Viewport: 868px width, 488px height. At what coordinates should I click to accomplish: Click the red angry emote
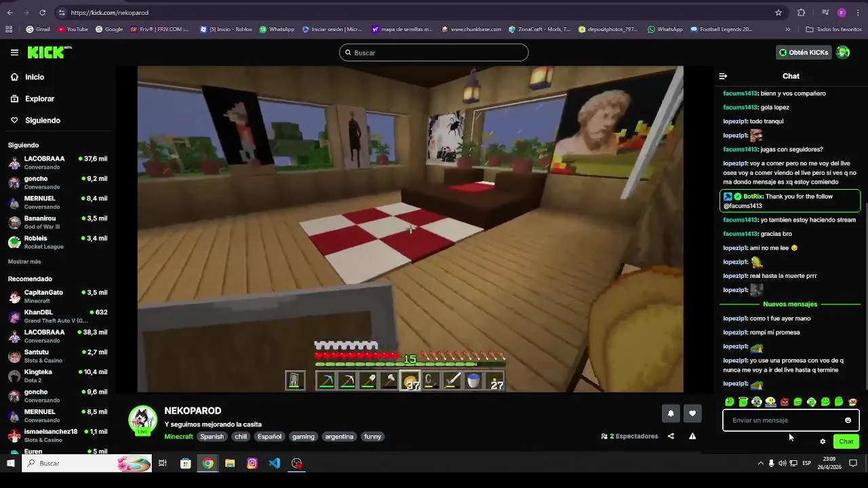click(785, 402)
